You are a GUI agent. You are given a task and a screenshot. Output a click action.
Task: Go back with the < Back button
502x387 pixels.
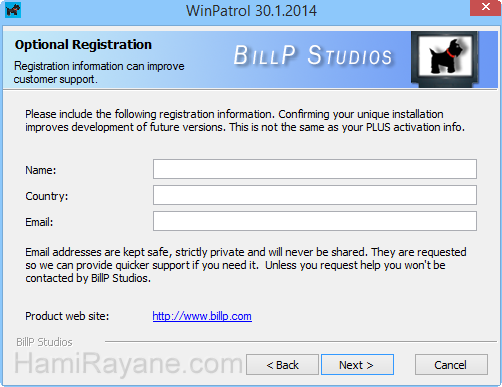tap(282, 365)
